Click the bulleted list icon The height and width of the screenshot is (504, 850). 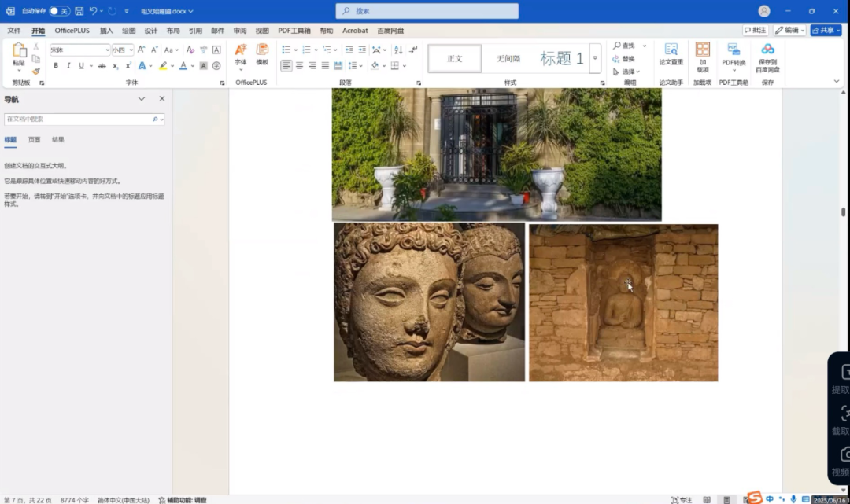(286, 50)
